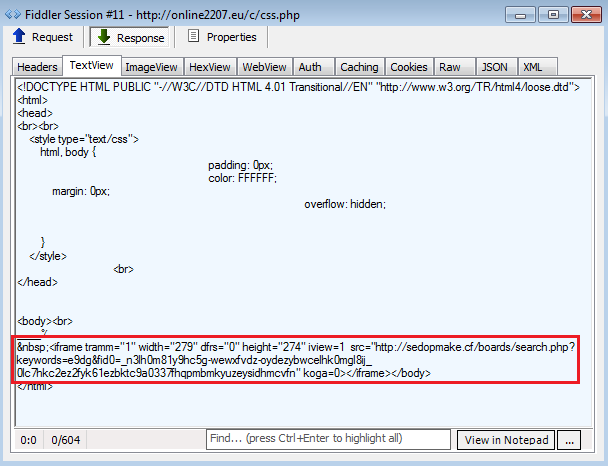Screen dimensions: 608x466
Task: Click the blue Request arrow icon
Action: pyautogui.click(x=19, y=36)
